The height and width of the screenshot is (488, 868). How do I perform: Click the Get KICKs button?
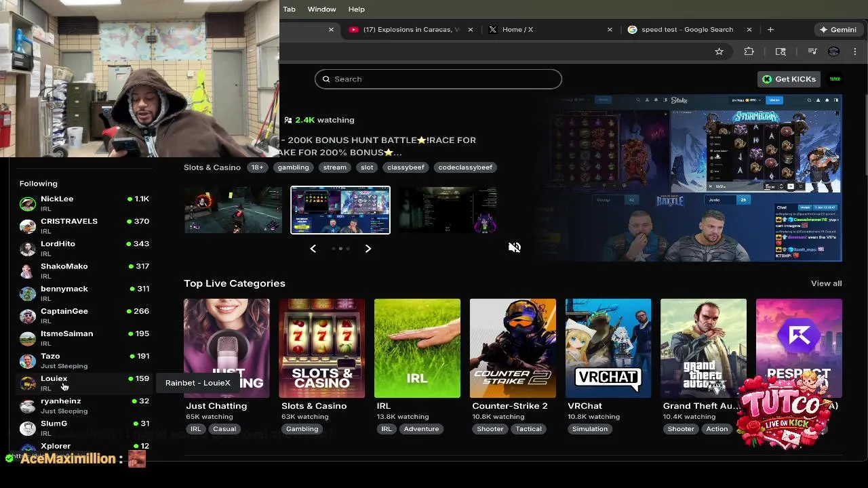789,79
